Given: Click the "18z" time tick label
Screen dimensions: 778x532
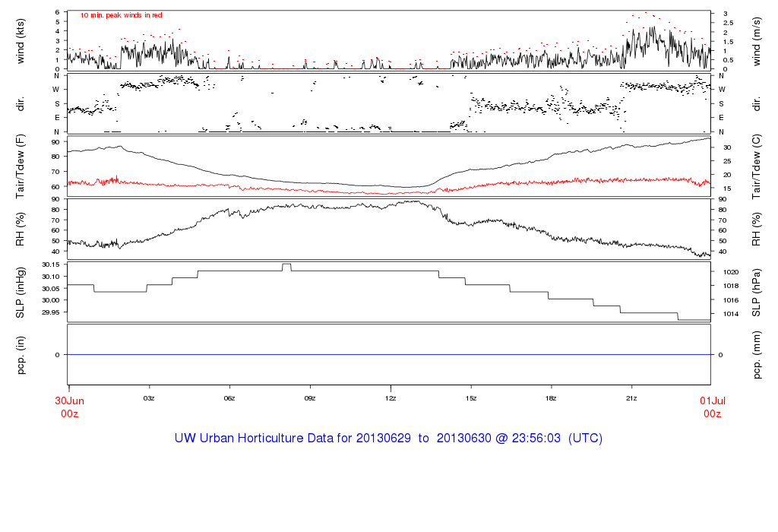Looking at the screenshot, I should 551,398.
